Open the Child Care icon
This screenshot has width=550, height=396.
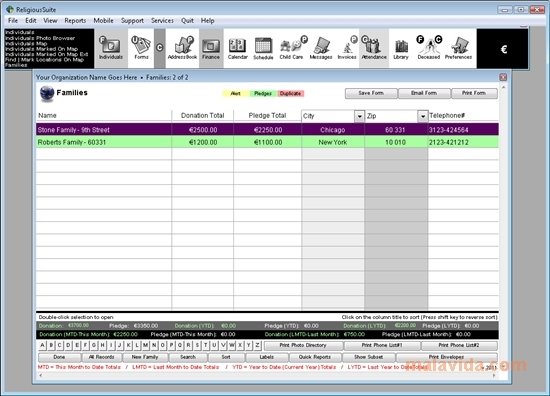click(291, 48)
